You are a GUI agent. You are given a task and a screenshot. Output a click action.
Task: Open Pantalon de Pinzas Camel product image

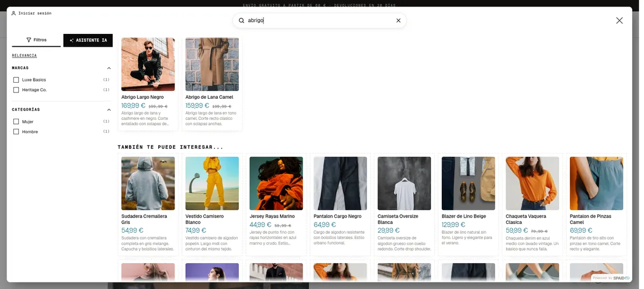pos(596,183)
